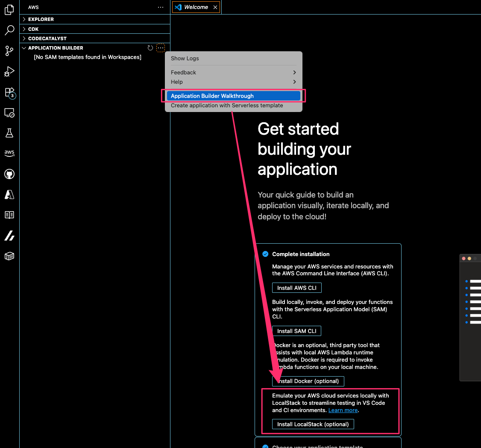
Task: Open the open-book icon in activity bar
Action: point(9,215)
